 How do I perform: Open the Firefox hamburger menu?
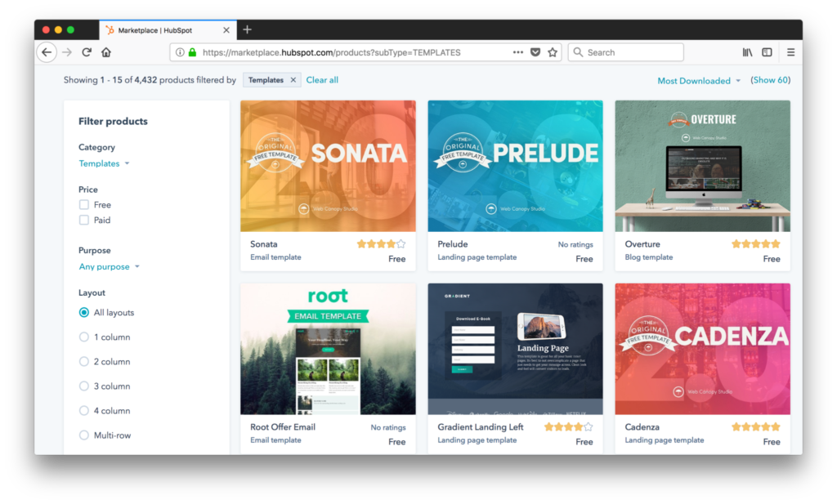[x=790, y=52]
